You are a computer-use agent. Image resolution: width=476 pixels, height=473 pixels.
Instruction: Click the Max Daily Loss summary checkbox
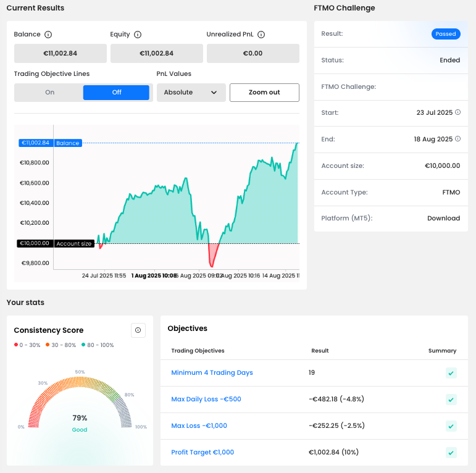(x=451, y=400)
